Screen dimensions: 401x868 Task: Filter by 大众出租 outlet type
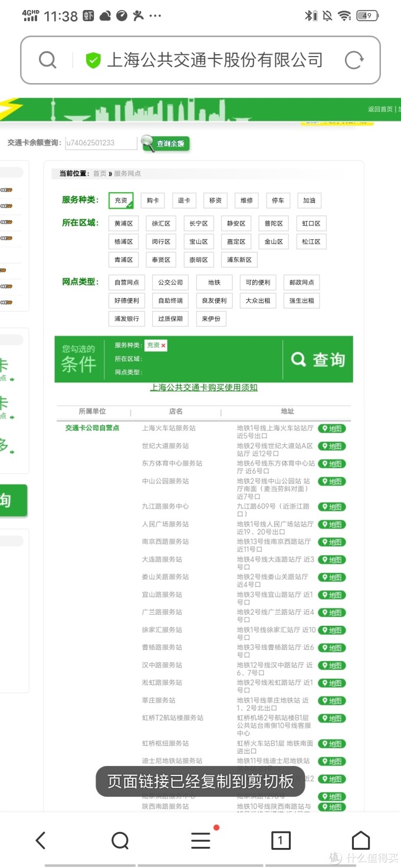click(x=258, y=301)
